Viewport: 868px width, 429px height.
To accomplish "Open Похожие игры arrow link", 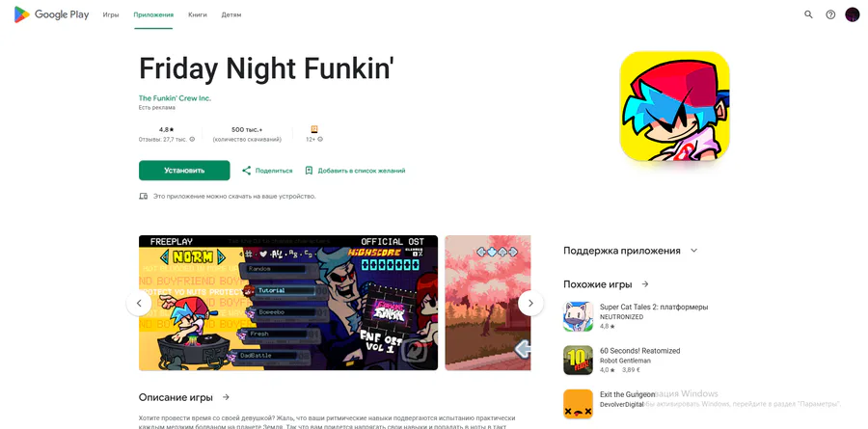I will coord(645,284).
